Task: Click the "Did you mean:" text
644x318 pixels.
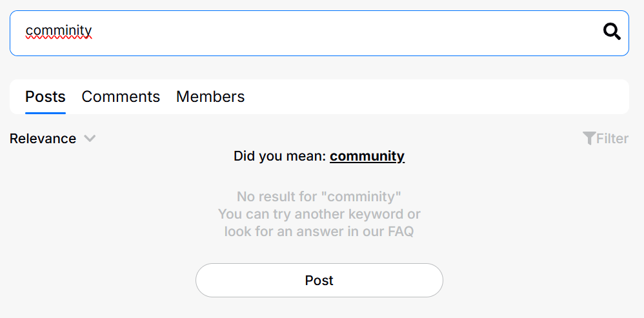Action: (279, 156)
